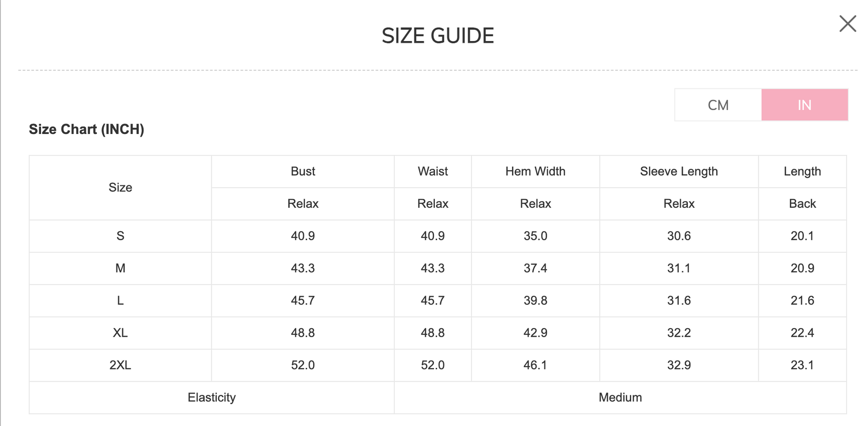Click the Waist column header

point(433,171)
